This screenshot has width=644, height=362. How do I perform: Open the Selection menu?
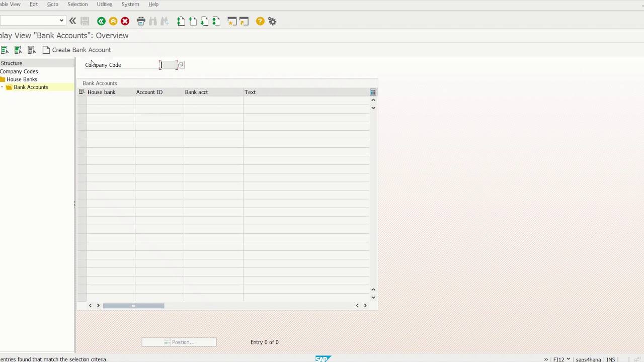coord(77,4)
